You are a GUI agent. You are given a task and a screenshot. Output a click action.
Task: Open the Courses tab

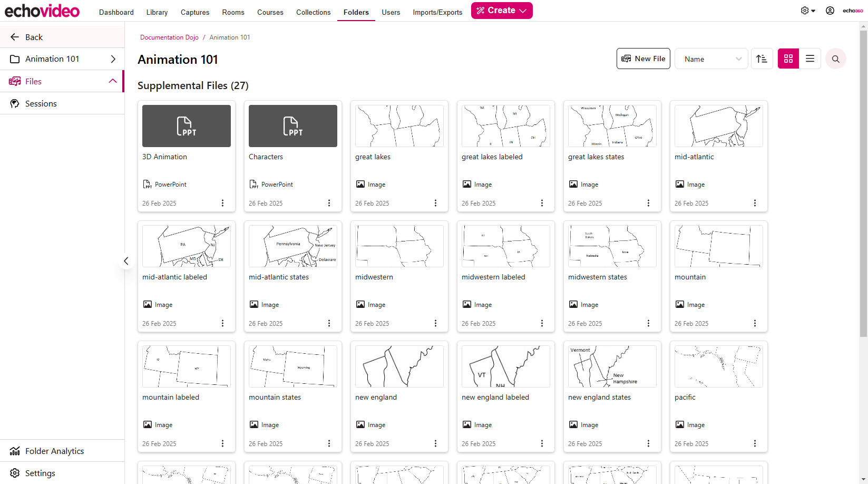pos(270,12)
